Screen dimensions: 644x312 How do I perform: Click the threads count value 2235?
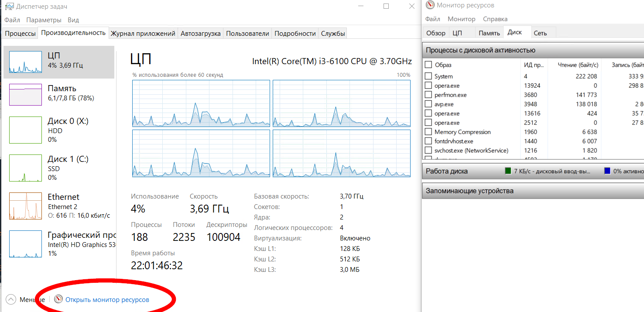point(184,237)
